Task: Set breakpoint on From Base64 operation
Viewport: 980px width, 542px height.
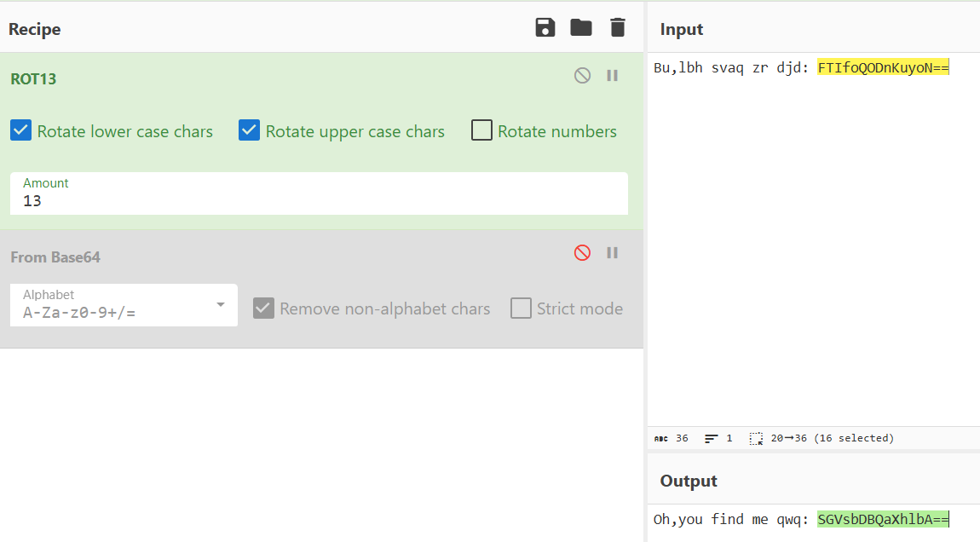Action: (612, 253)
